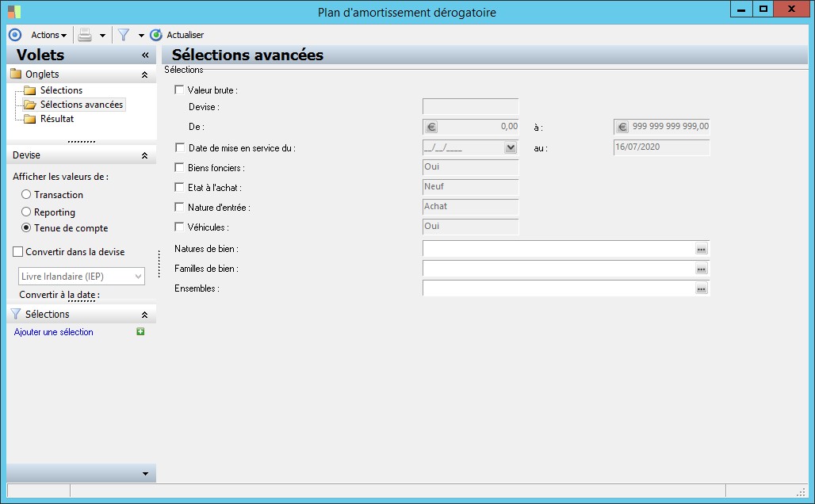Open the Sélections tab in the tree
Image resolution: width=815 pixels, height=504 pixels.
61,90
